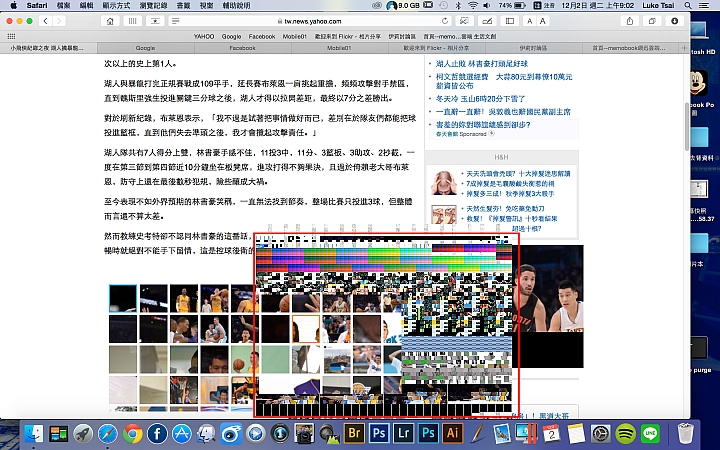Image resolution: width=720 pixels, height=450 pixels.
Task: Open the 編輯 menu
Action: (x=86, y=6)
